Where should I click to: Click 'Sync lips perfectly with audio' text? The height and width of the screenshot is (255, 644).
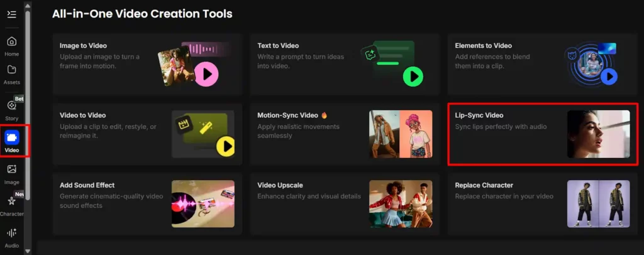click(x=501, y=127)
